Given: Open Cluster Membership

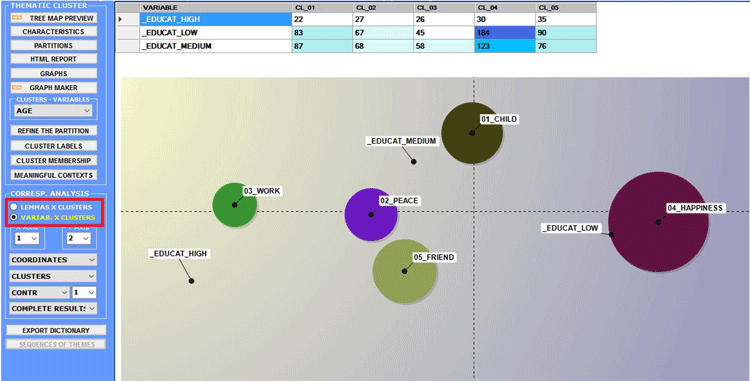Looking at the screenshot, I should (54, 161).
